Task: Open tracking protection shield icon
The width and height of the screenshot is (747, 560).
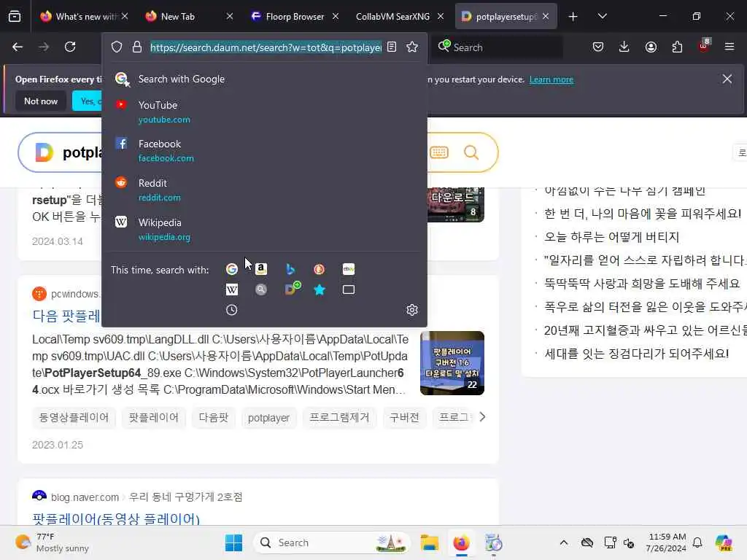Action: pos(117,47)
